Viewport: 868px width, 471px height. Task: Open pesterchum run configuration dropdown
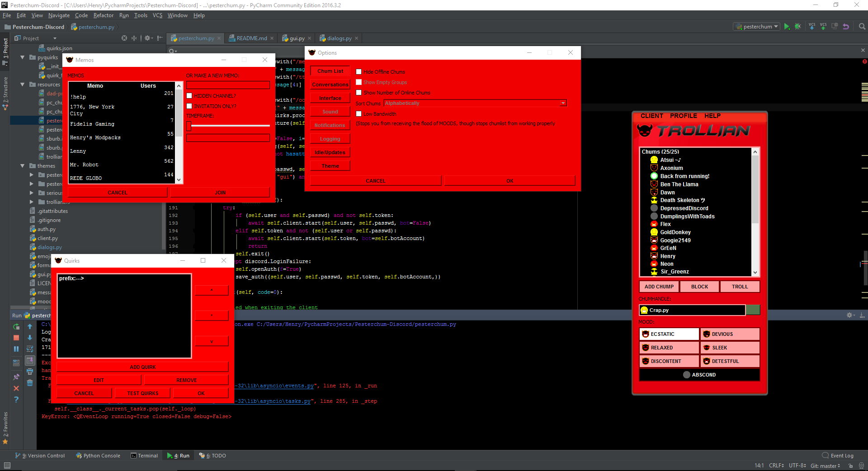[756, 27]
